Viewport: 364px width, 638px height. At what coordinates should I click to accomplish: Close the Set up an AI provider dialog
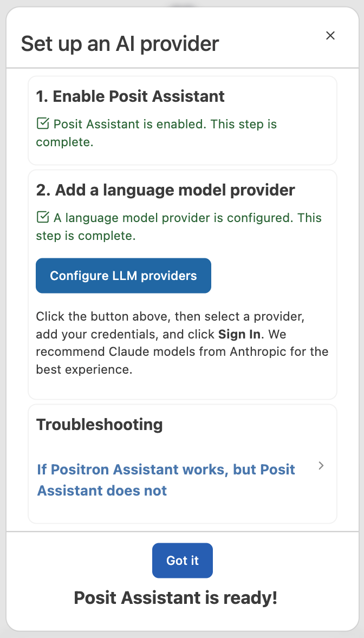(330, 35)
